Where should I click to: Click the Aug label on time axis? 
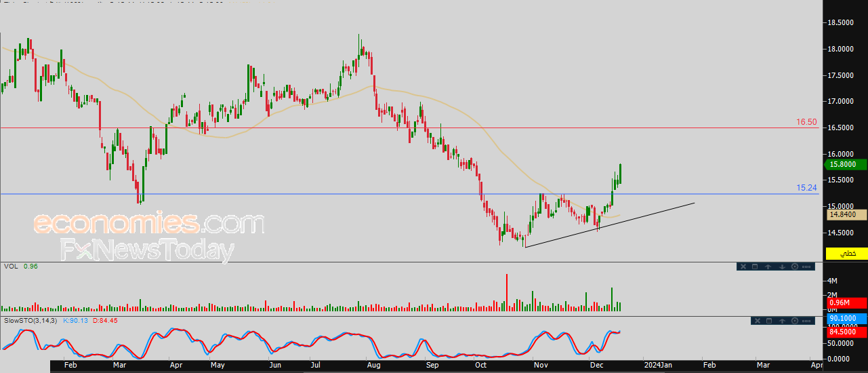point(374,365)
